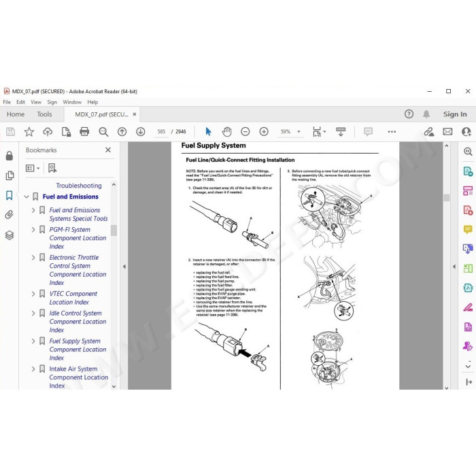This screenshot has width=476, height=476.
Task: Switch to the Home tab
Action: 16,114
